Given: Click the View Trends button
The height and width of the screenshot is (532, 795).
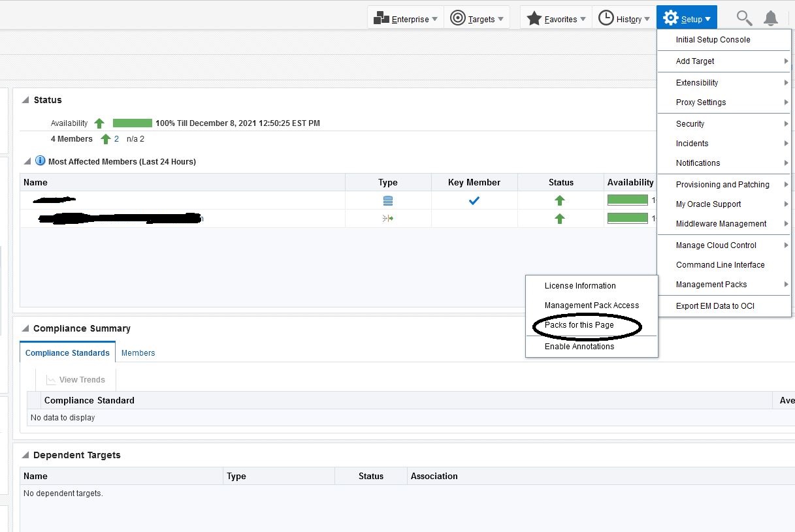Looking at the screenshot, I should coord(75,380).
